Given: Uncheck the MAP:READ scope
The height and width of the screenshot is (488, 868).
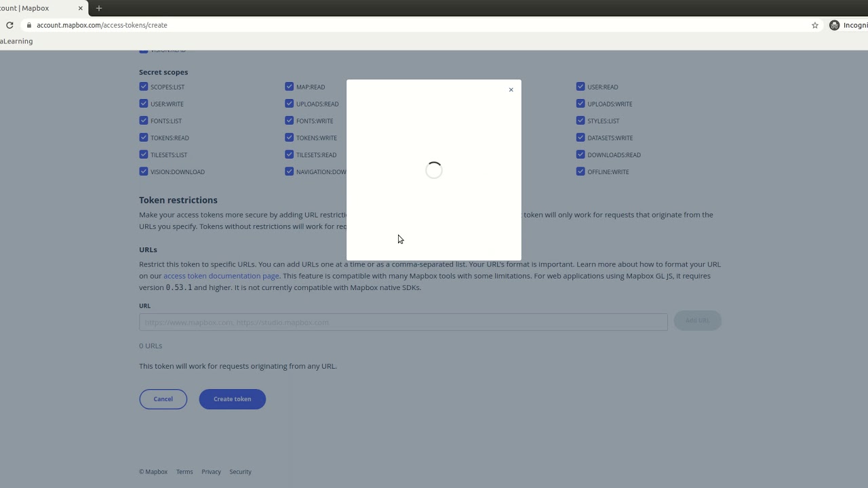Looking at the screenshot, I should (290, 87).
